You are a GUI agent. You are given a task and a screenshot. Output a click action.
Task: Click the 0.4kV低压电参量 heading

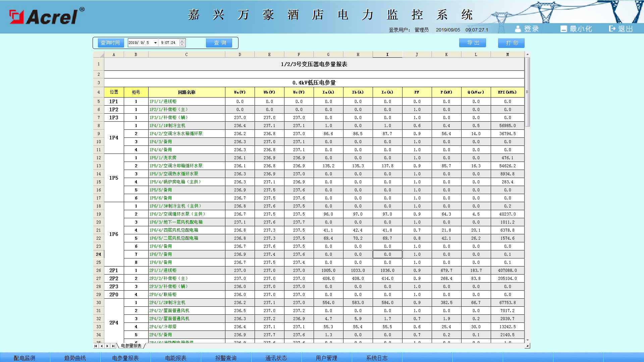pos(314,83)
